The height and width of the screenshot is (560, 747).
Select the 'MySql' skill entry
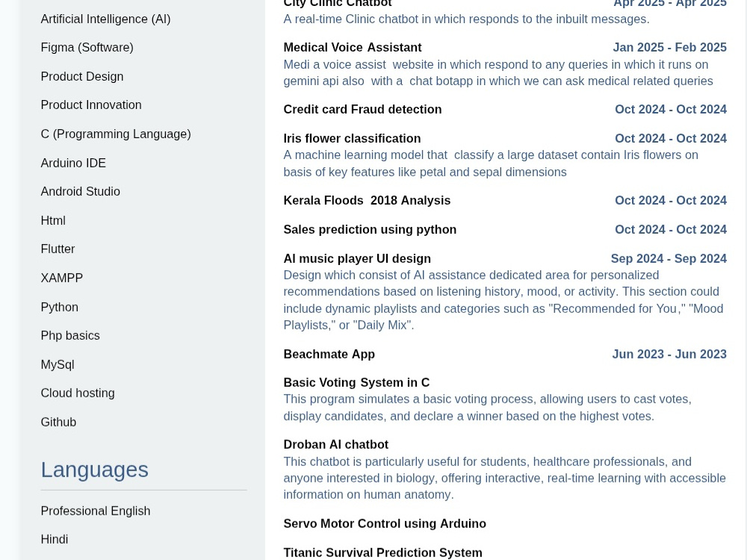(58, 365)
